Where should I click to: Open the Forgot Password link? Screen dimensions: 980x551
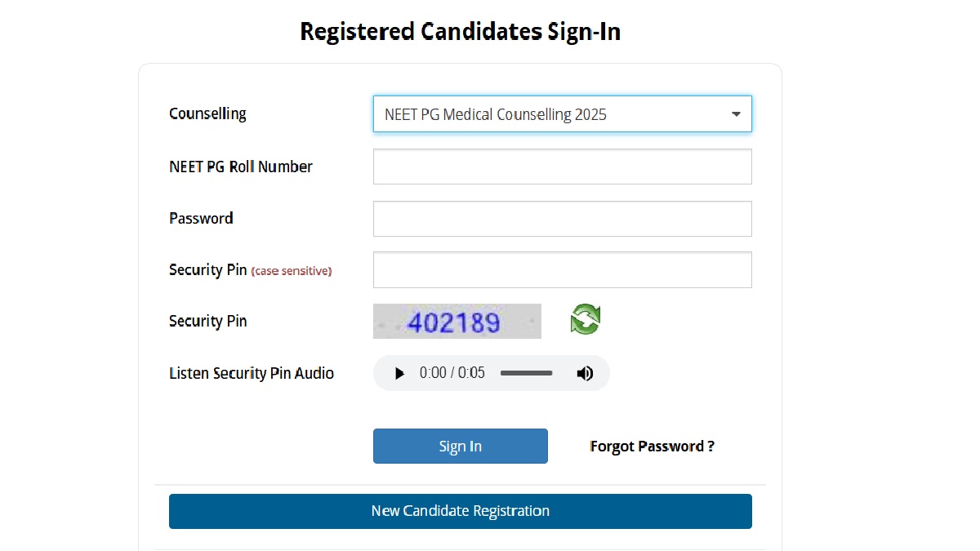pos(651,446)
